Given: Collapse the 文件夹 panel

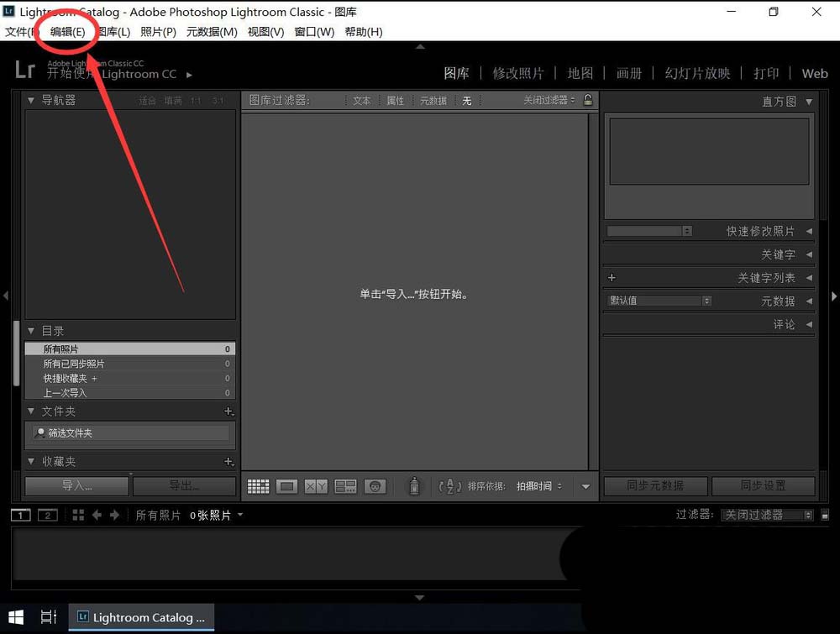Looking at the screenshot, I should (x=30, y=411).
